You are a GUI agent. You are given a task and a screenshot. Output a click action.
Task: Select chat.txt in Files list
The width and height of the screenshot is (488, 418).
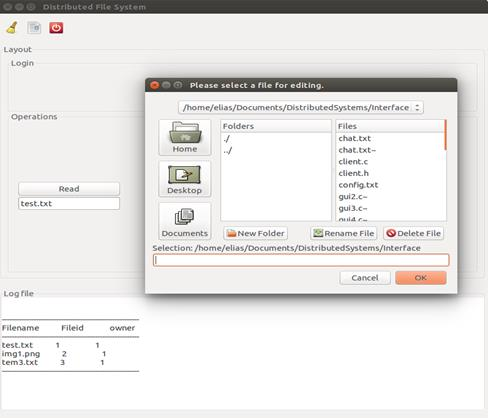click(390, 138)
